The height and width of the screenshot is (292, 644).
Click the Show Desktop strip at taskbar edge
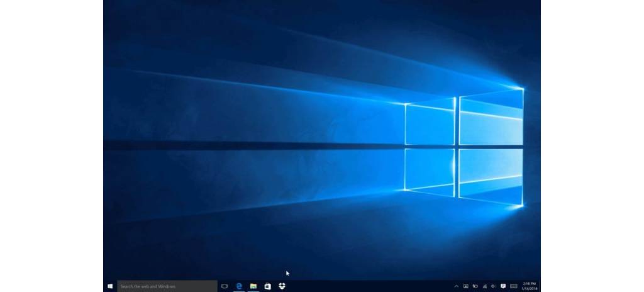coord(540,286)
